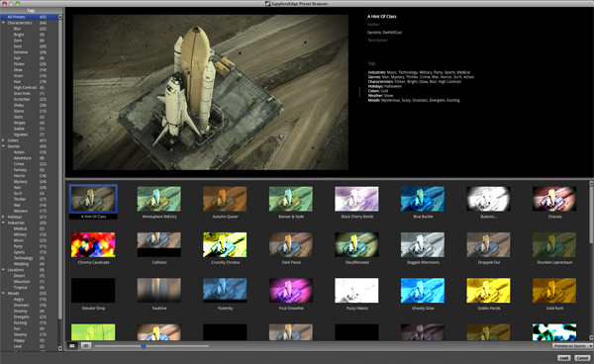Select the Atmosphere ReEntry preset thumbnail
This screenshot has height=364, width=594.
click(159, 199)
